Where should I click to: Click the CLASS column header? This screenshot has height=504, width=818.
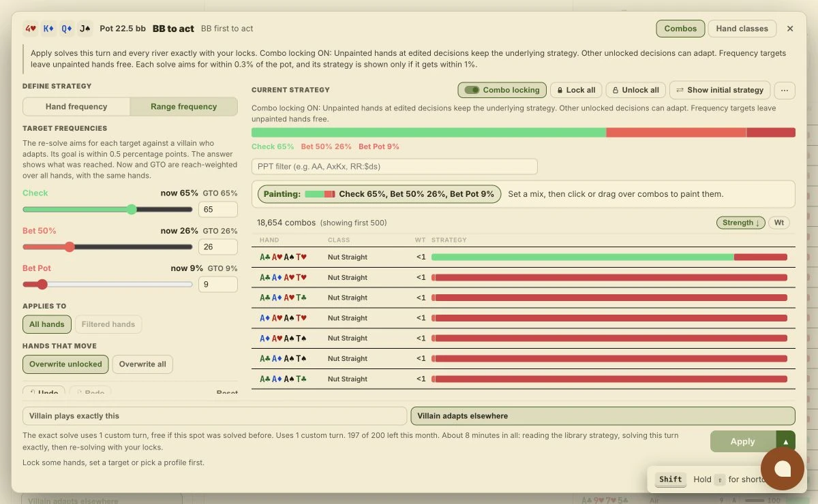pos(339,240)
